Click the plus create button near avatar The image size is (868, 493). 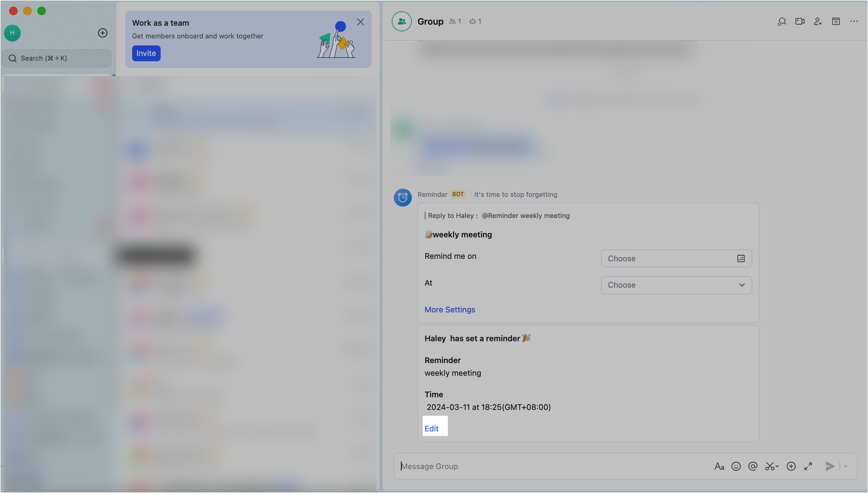pyautogui.click(x=103, y=33)
